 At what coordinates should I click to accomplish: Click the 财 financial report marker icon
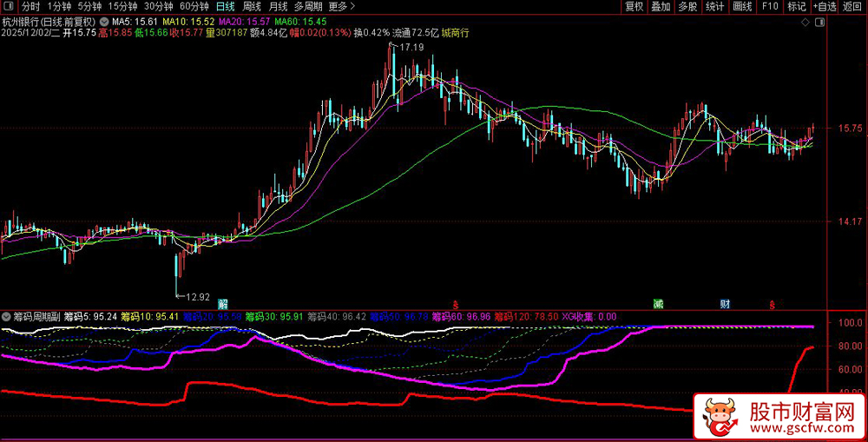[x=725, y=304]
